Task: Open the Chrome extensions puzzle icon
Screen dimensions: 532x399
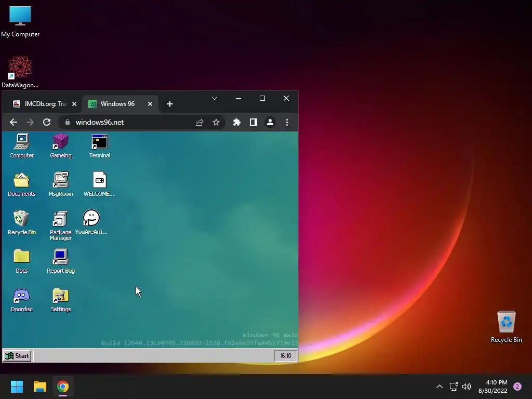Action: click(237, 122)
